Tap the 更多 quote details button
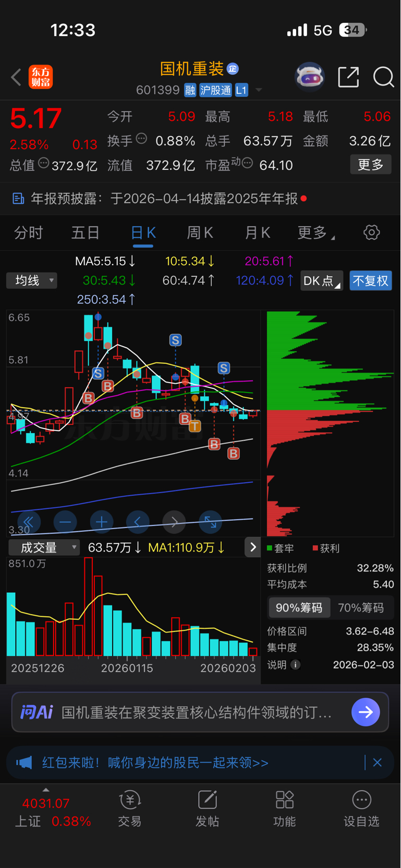Screen dimensions: 401x868 coord(371,165)
